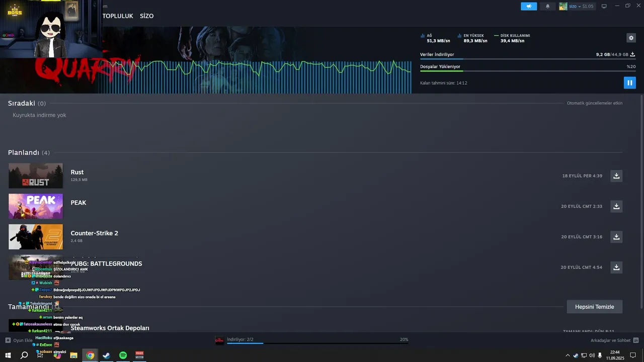The image size is (644, 362).
Task: Click the '20 EYLÜL CMT 4:54' schedule
Action: pos(582,267)
